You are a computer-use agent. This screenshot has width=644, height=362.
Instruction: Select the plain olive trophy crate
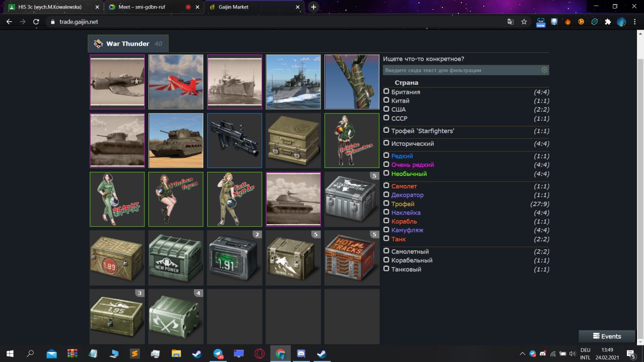[293, 140]
